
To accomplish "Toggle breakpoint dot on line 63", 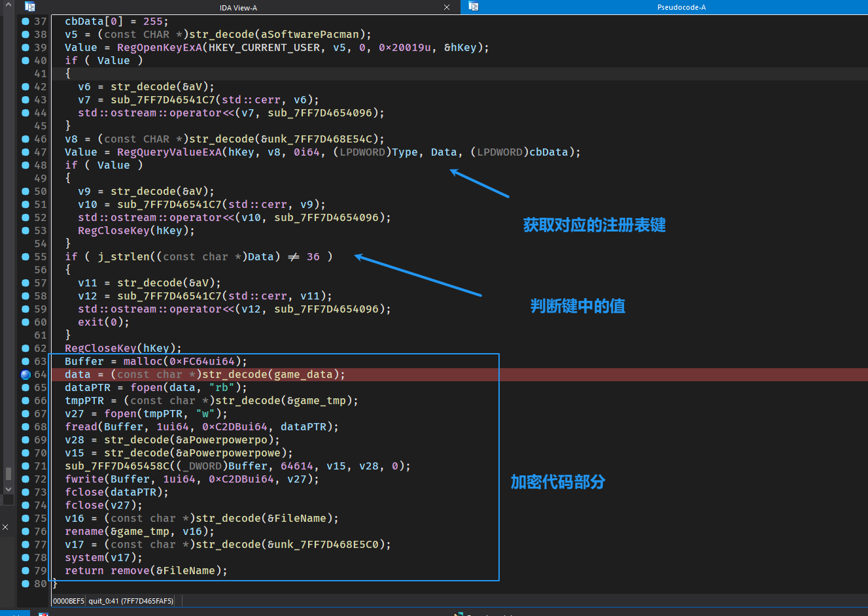I will tap(26, 362).
